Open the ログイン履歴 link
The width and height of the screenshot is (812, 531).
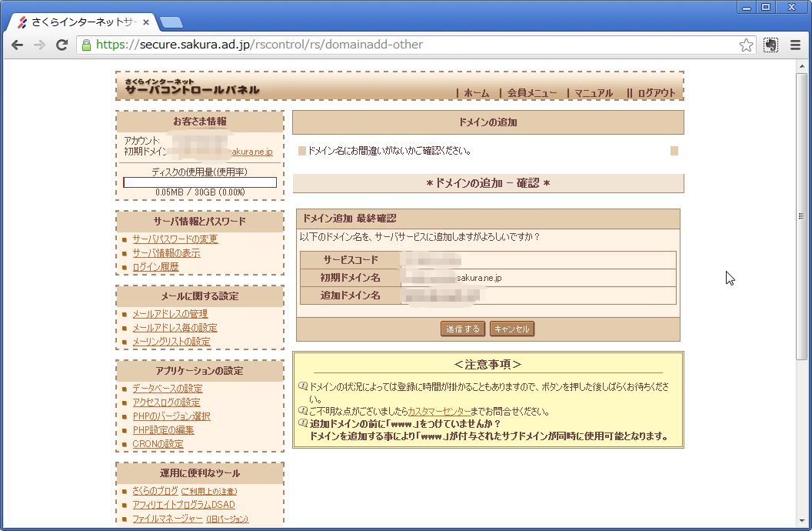pos(155,267)
